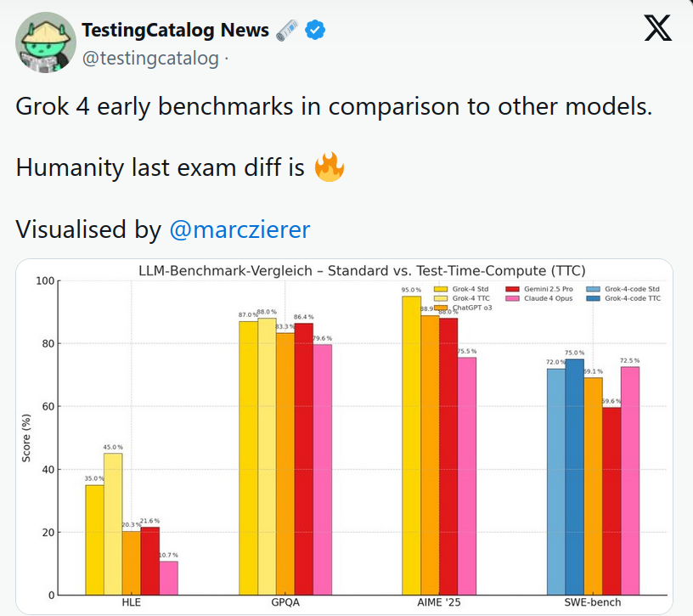Click the ChatGPT o3 legend swatch
Viewport: 693px width, 616px height.
(441, 308)
